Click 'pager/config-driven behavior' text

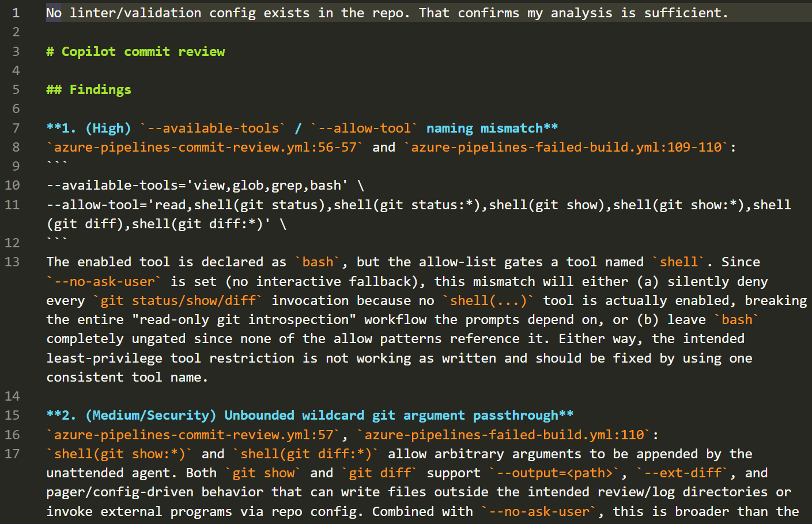(x=155, y=492)
